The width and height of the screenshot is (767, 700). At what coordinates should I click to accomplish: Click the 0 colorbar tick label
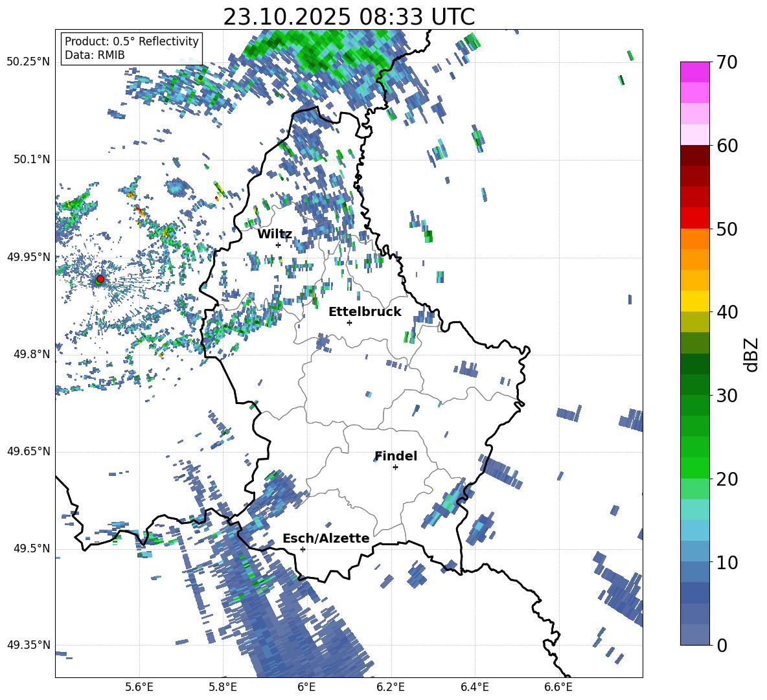tap(722, 646)
